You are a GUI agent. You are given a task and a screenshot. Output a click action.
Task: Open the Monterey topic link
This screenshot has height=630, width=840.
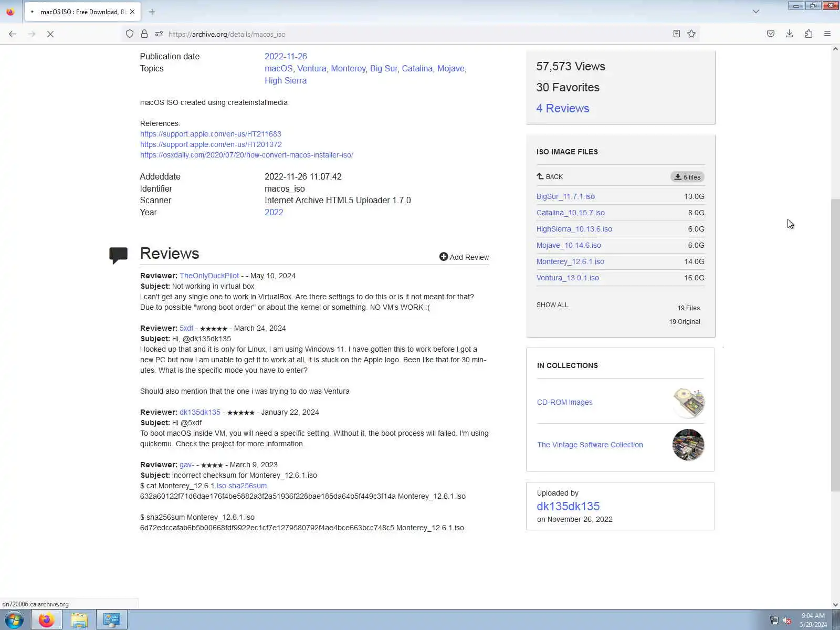pos(348,68)
